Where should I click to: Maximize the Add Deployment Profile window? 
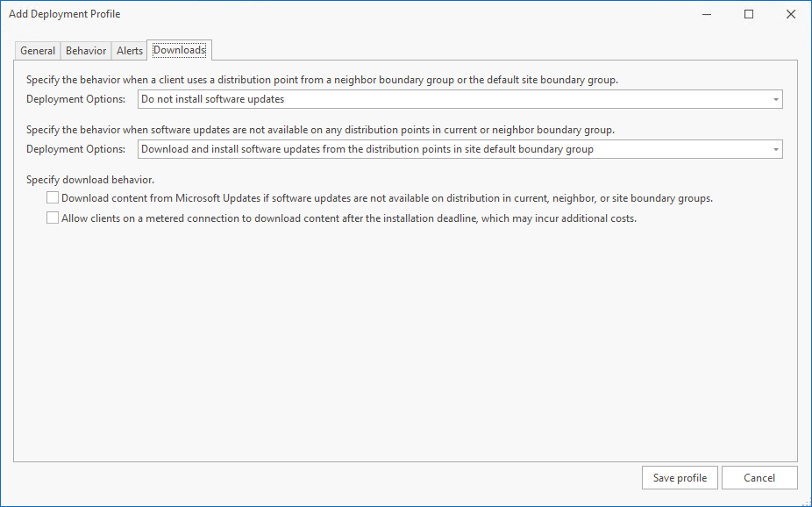tap(749, 14)
